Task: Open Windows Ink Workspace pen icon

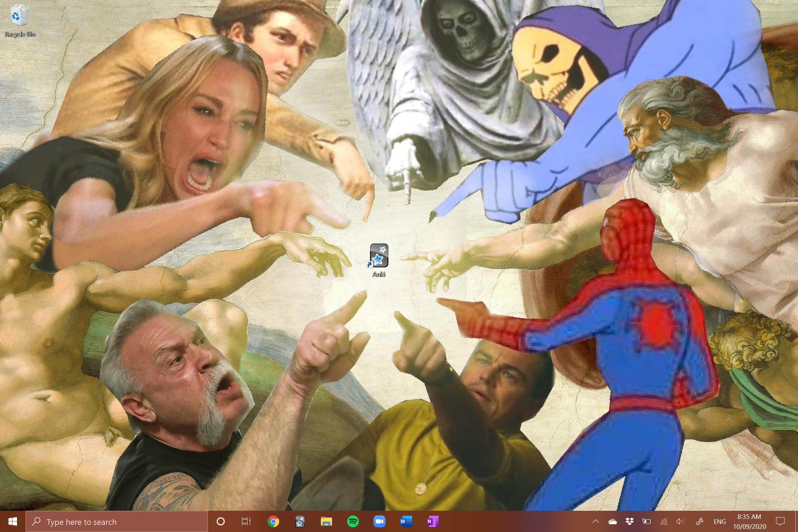Action: pyautogui.click(x=699, y=521)
